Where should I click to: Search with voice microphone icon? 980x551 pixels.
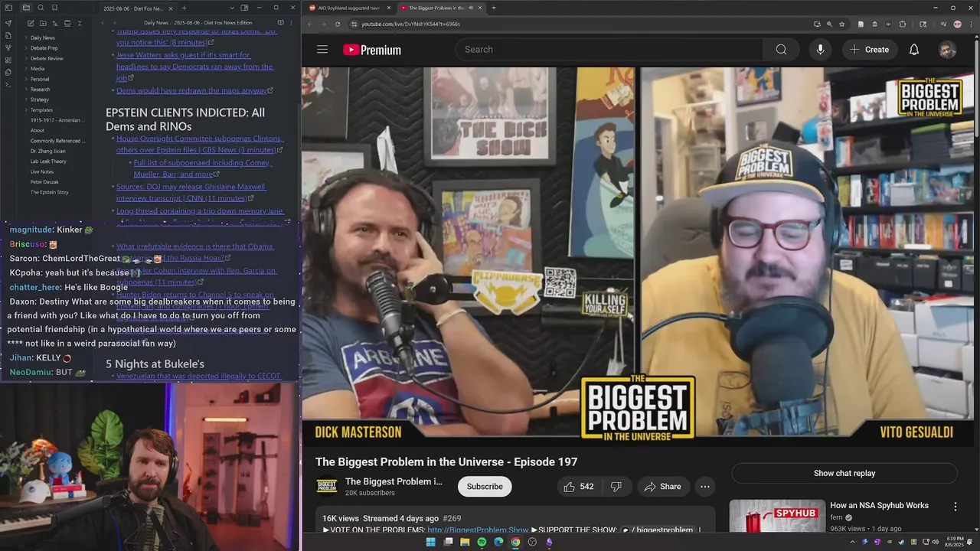point(820,50)
